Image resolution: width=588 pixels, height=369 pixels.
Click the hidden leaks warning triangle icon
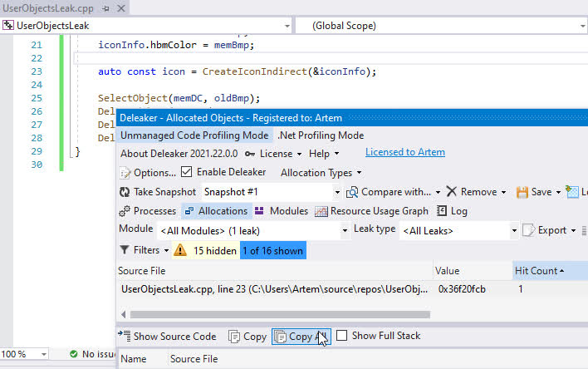click(x=180, y=250)
